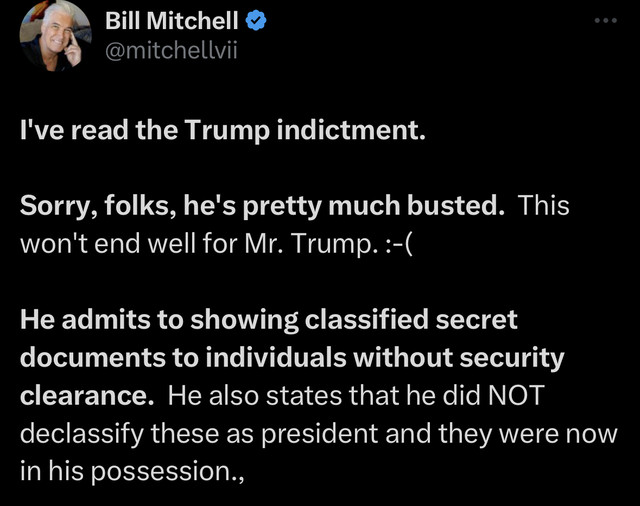Click the bold line "He admits to showing classified secret"
Image resolution: width=640 pixels, height=506 pixels.
(x=269, y=320)
